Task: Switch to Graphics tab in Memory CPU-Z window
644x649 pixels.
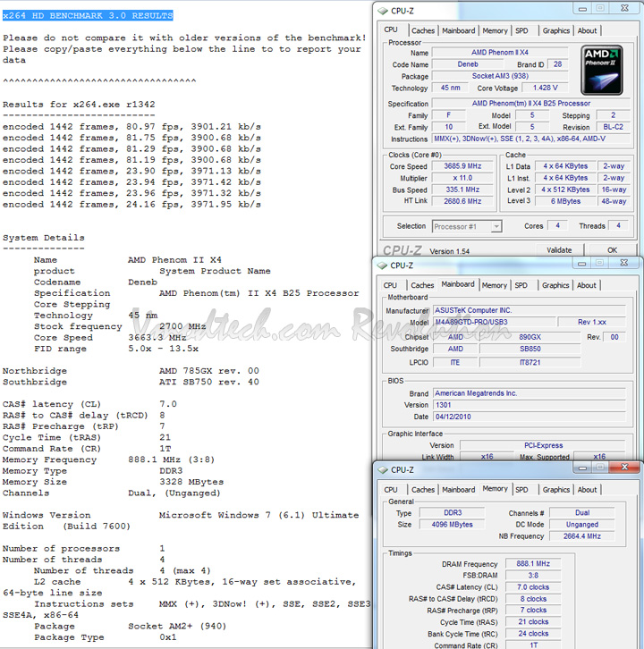Action: pos(556,490)
